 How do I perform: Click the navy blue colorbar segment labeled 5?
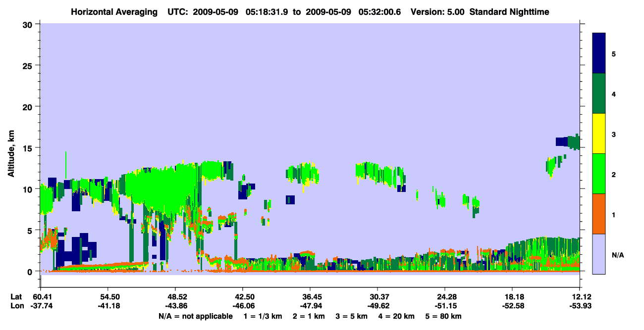coord(599,53)
